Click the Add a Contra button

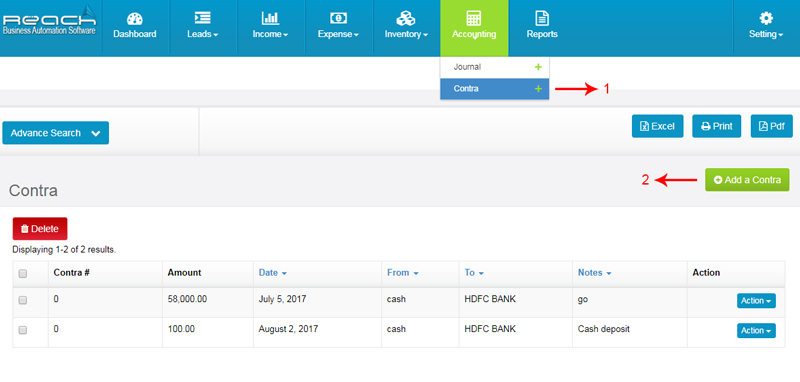747,180
